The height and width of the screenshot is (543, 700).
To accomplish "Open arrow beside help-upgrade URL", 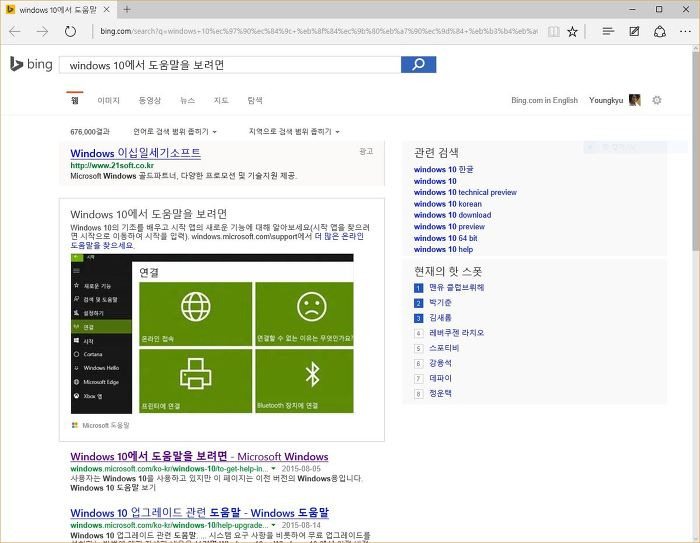I will coord(273,525).
